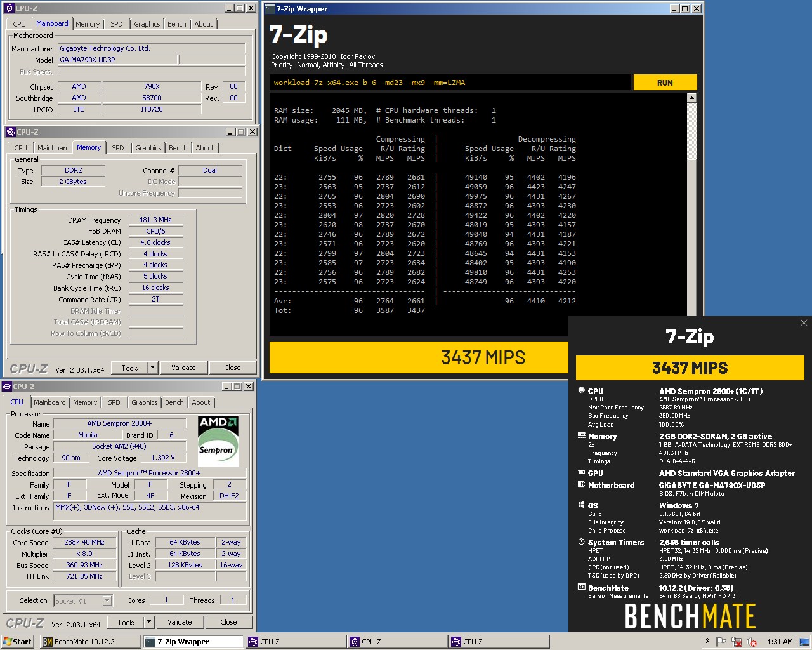Open the Graphics tab in Mainboard CPU-Z window
This screenshot has width=812, height=650.
click(x=147, y=24)
